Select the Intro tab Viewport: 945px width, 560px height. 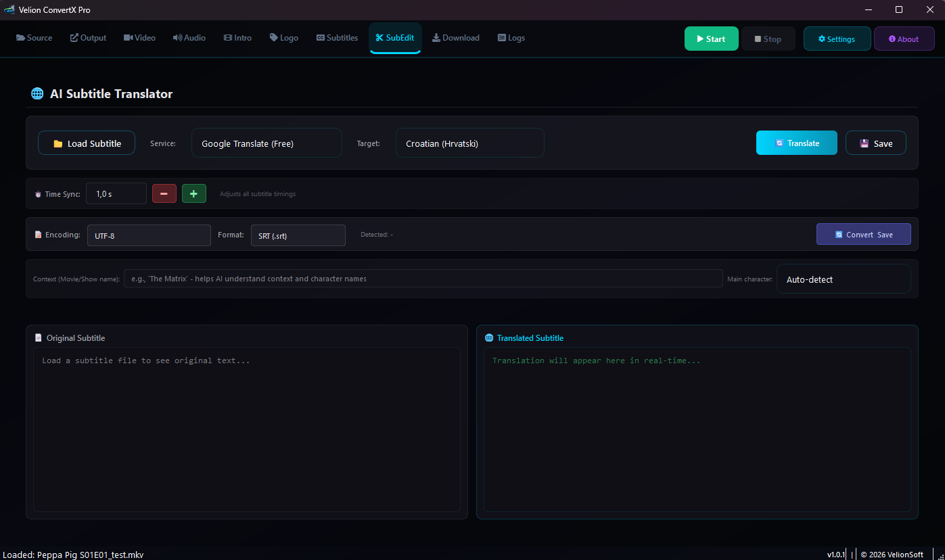[x=237, y=38]
